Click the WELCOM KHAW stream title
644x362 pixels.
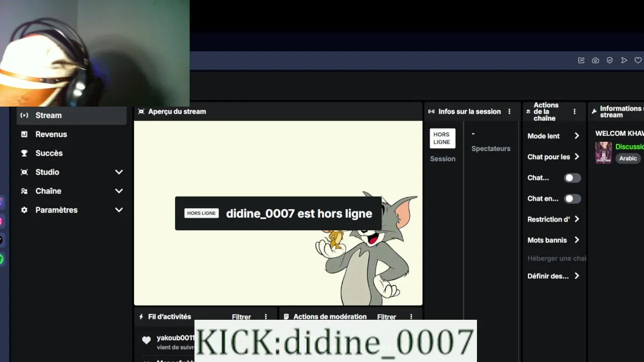[x=619, y=133]
